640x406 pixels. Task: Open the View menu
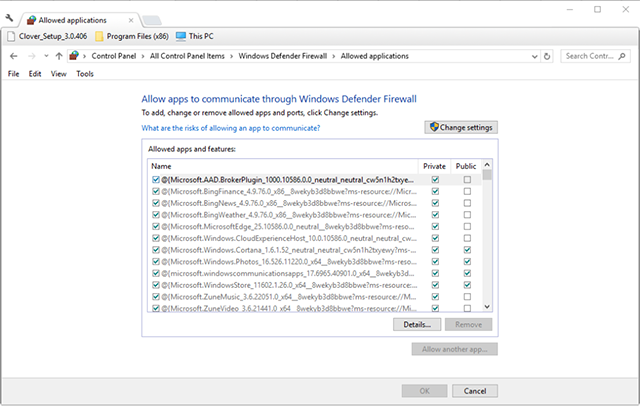click(58, 74)
